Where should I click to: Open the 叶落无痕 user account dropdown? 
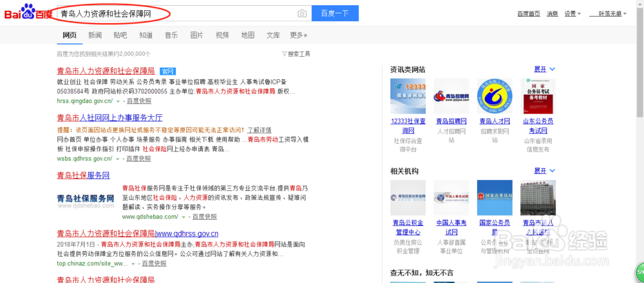[x=608, y=14]
